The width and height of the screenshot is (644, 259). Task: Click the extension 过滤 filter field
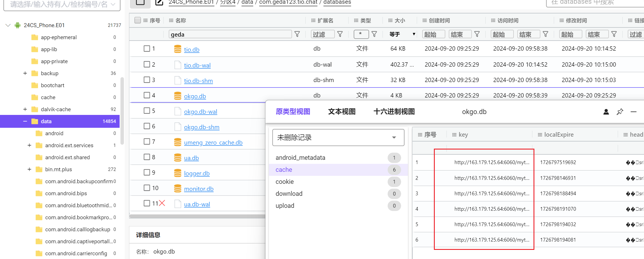pyautogui.click(x=323, y=34)
